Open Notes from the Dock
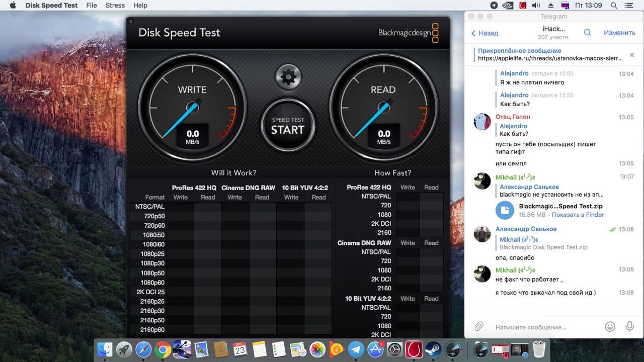The image size is (644, 362). (259, 349)
